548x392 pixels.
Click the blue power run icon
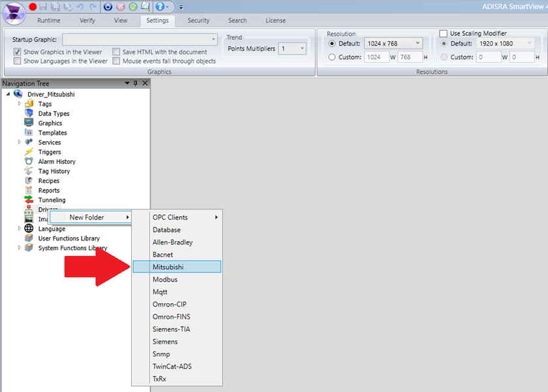(x=108, y=7)
